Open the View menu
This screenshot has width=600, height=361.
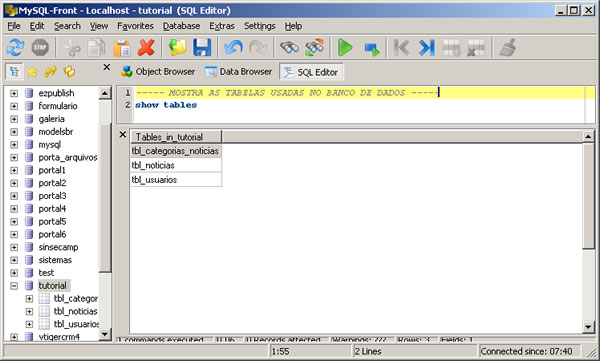tap(99, 26)
